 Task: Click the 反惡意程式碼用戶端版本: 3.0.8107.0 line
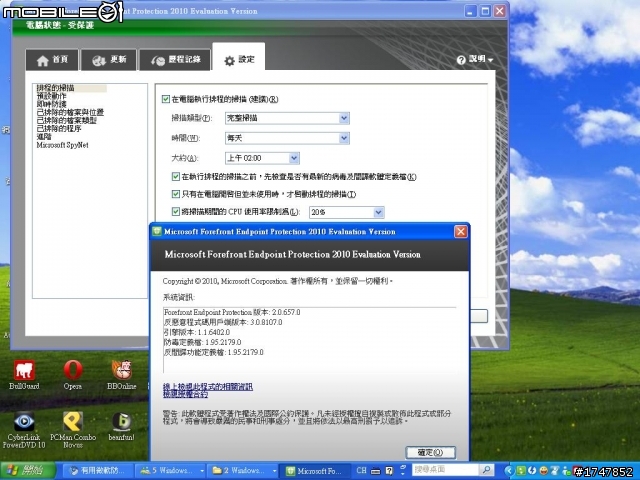pos(223,322)
